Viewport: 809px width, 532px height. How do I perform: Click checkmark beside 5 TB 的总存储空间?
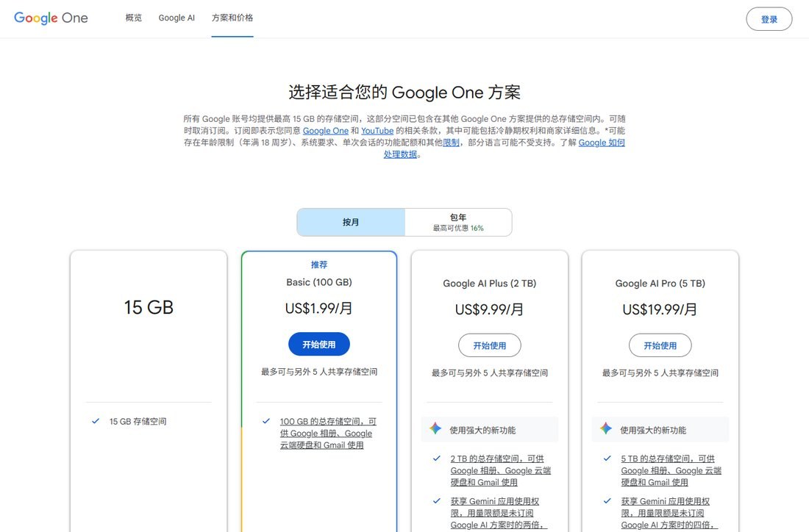[607, 459]
